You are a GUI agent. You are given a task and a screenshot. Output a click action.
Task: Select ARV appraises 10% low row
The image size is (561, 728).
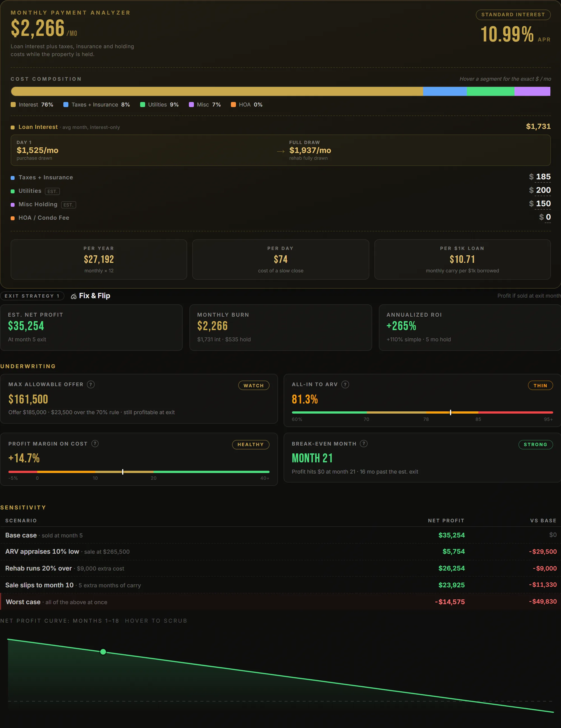pyautogui.click(x=280, y=552)
